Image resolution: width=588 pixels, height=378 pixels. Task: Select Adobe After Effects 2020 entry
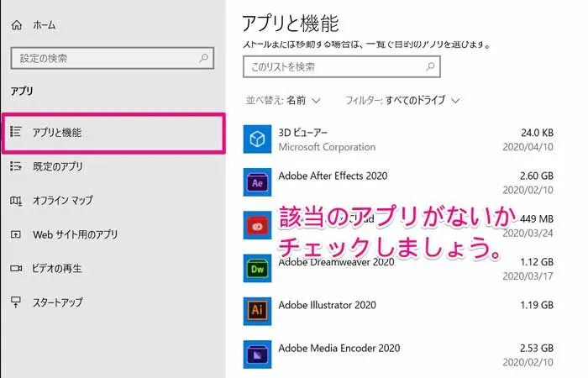[399, 182]
